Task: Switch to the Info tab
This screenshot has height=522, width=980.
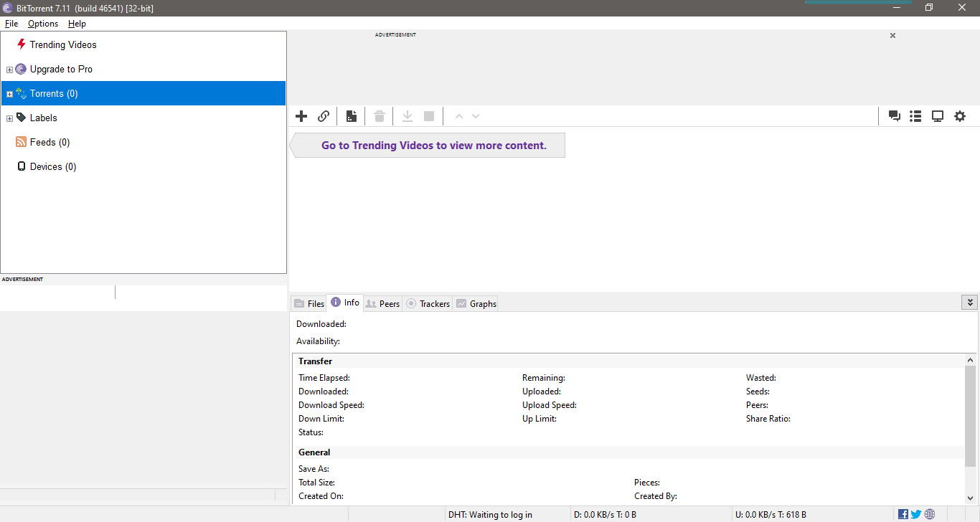Action: [x=344, y=303]
